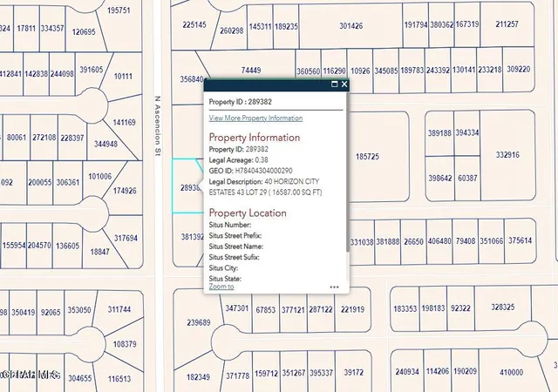Select parcel 183353 on the map

tap(405, 308)
